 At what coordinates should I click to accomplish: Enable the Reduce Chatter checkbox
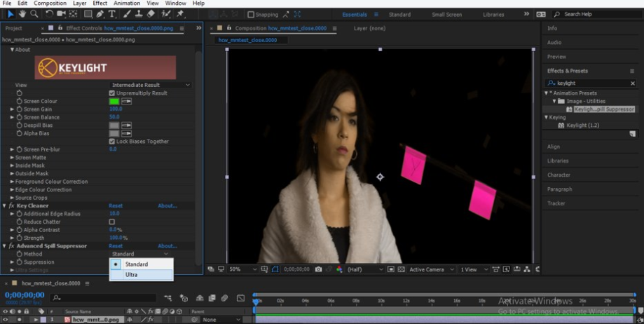(x=111, y=222)
